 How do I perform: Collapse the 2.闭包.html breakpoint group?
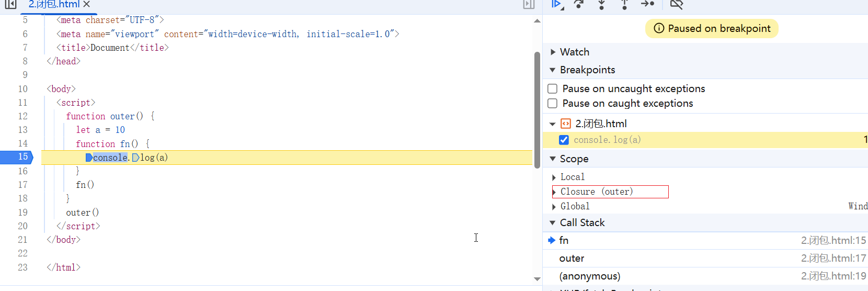(x=553, y=124)
